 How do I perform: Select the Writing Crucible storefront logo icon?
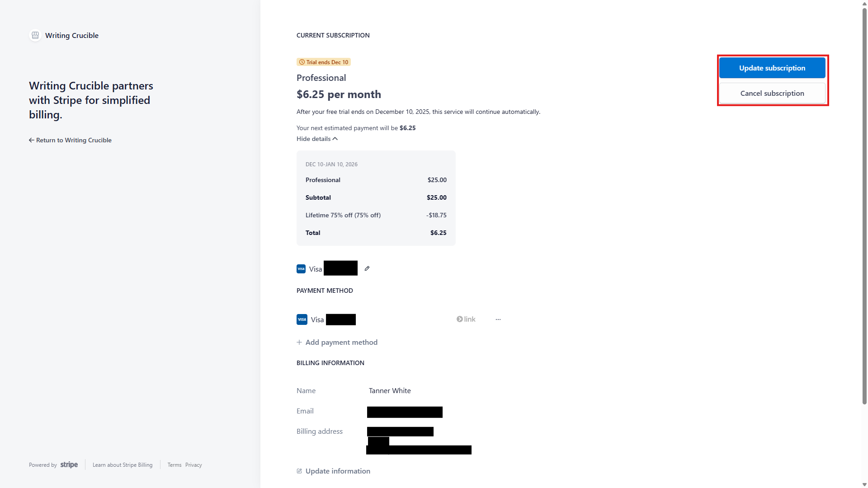(35, 35)
